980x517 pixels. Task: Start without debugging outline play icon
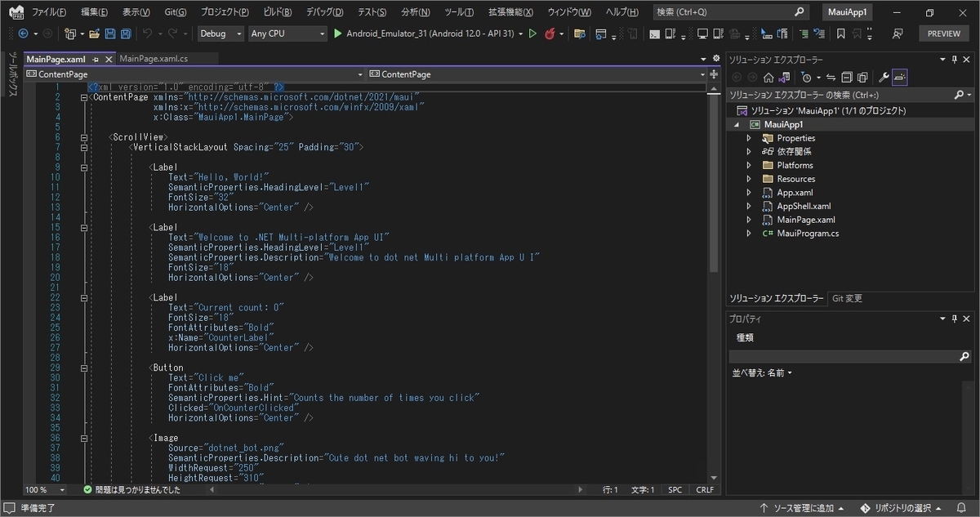point(532,33)
